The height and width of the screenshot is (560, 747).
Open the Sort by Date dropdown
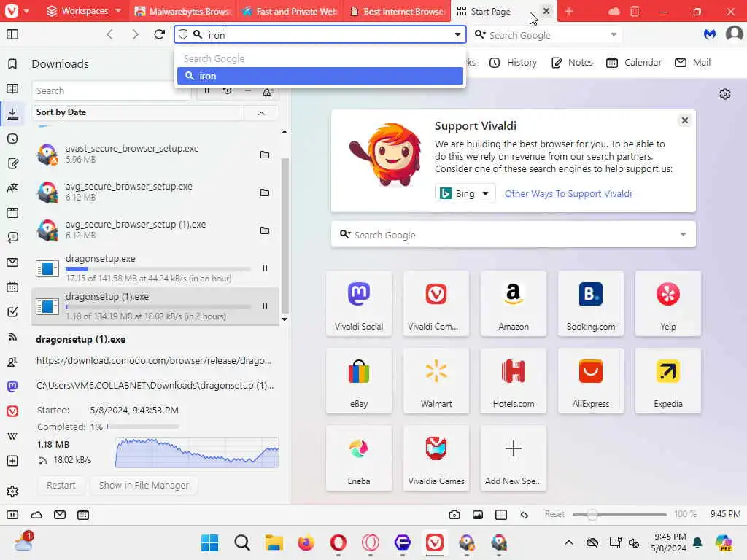(x=138, y=112)
